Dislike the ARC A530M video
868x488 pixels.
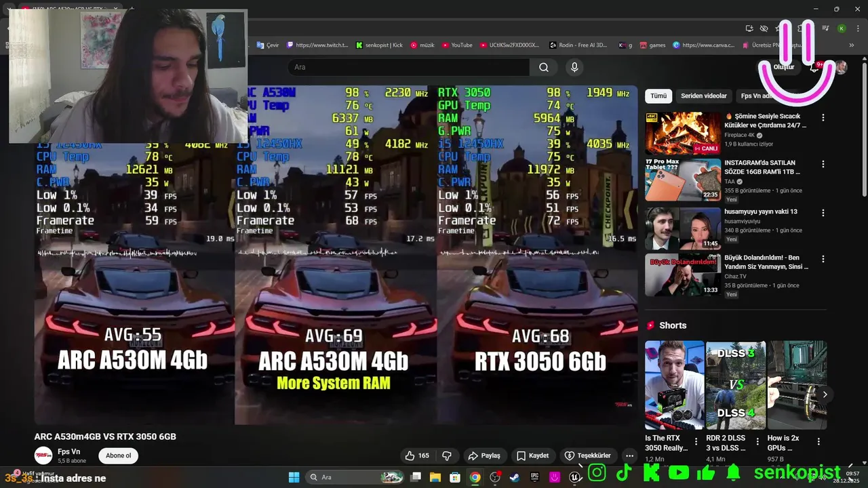447,455
